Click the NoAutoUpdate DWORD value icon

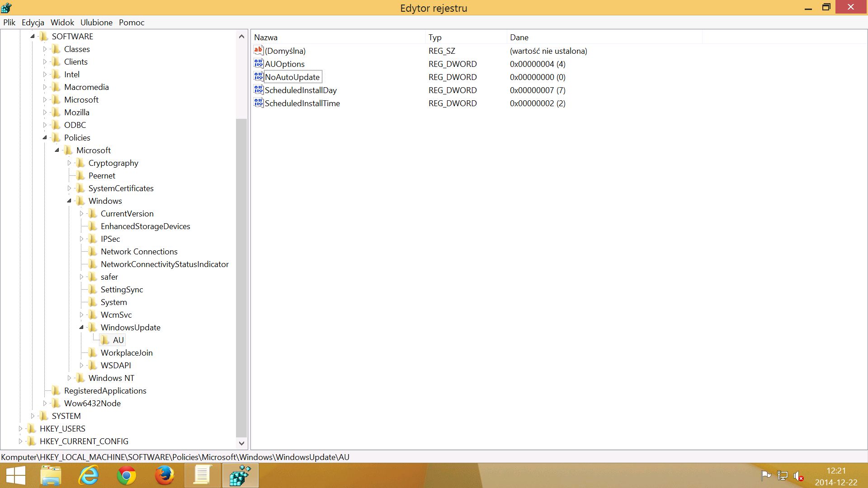point(259,77)
